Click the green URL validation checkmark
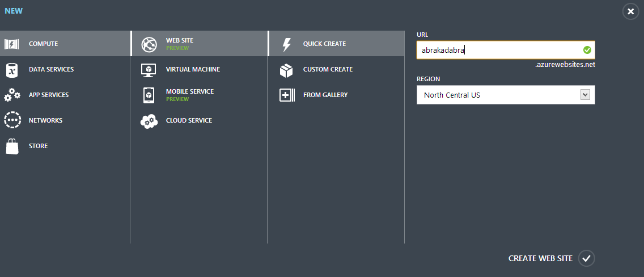This screenshot has height=277, width=644. point(587,50)
